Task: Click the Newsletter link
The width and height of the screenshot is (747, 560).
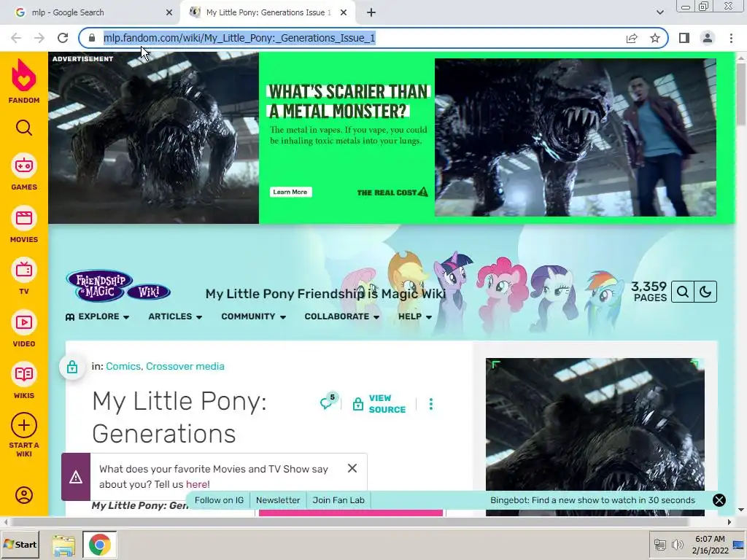Action: click(278, 500)
